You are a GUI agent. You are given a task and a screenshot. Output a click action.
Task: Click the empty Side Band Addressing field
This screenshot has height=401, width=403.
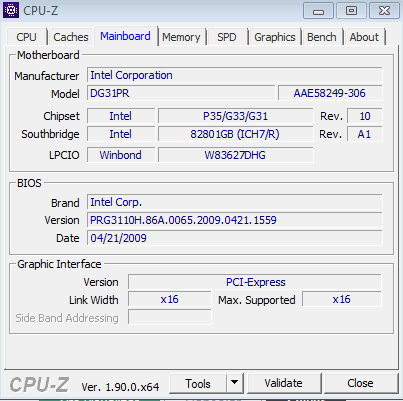pos(170,317)
